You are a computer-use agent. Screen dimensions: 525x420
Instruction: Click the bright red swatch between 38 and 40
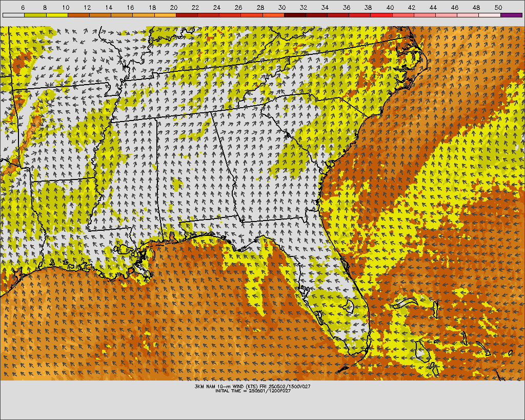[x=381, y=15]
